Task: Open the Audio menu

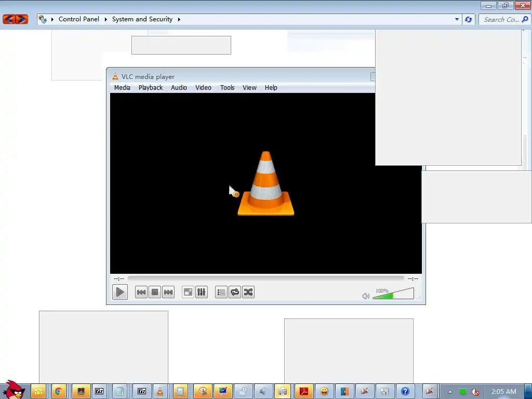Action: (179, 87)
